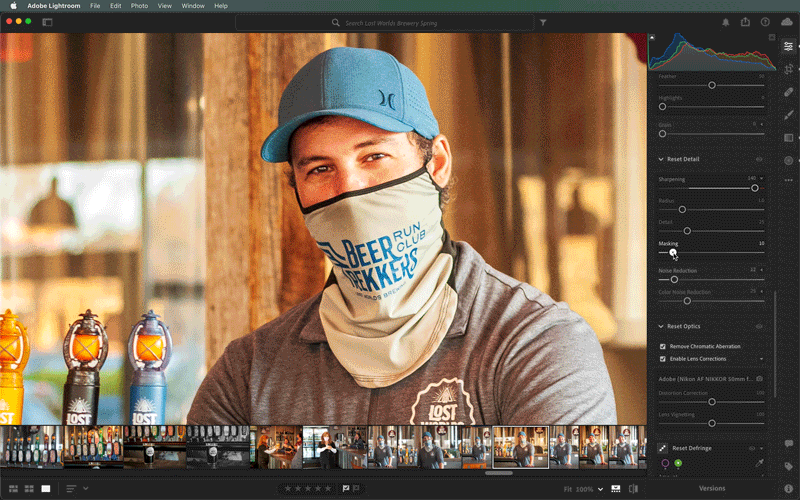800x500 pixels.
Task: Switch to Square Grid view
Action: tap(30, 489)
